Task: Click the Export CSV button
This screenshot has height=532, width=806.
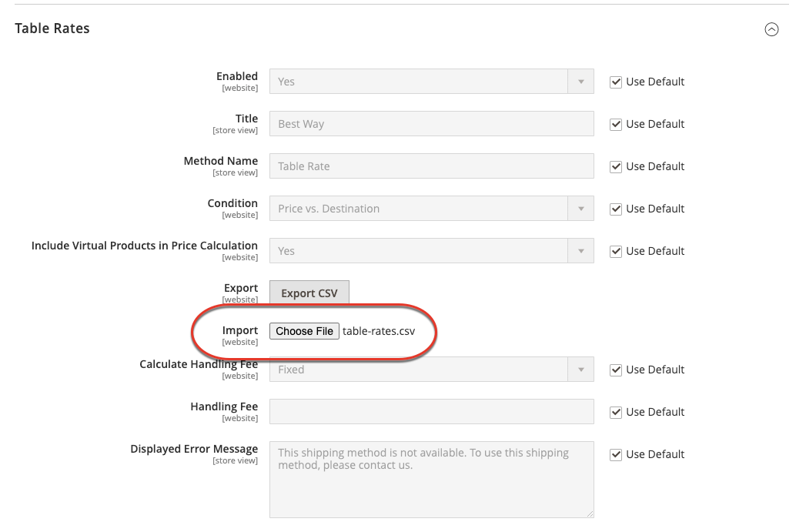Action: 309,293
